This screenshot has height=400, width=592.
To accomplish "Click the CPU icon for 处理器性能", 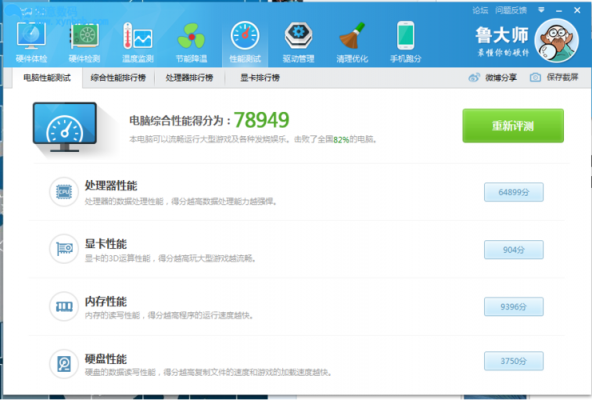I will pos(64,192).
